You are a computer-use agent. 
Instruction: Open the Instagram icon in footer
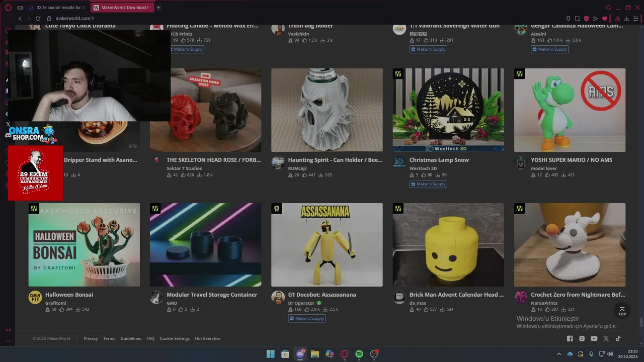[x=582, y=339]
